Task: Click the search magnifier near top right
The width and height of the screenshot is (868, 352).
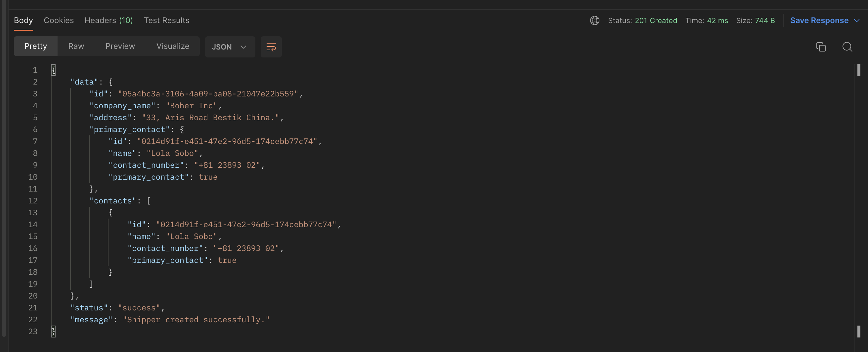Action: pos(847,47)
